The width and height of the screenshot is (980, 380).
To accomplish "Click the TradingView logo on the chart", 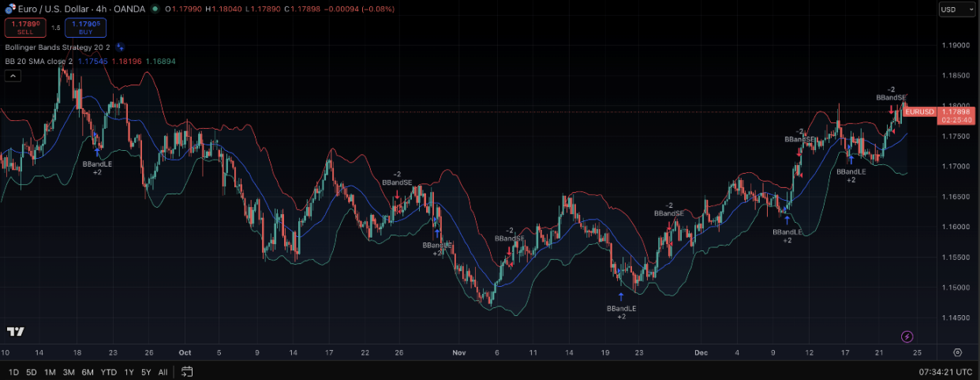I will coord(15,331).
